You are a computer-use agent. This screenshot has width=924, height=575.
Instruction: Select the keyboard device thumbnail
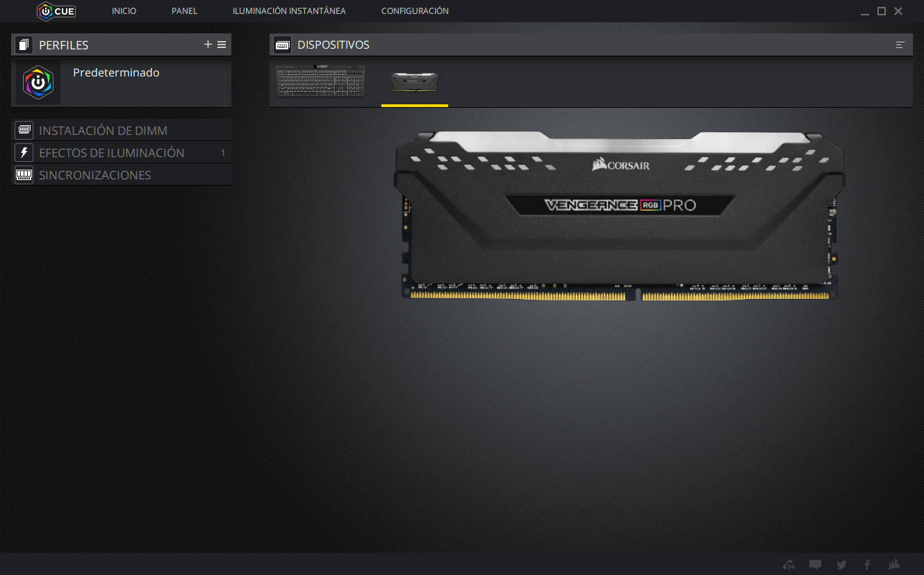tap(320, 81)
